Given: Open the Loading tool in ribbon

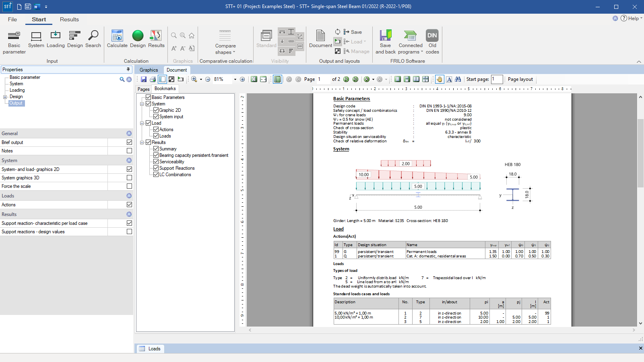Looking at the screenshot, I should point(56,39).
